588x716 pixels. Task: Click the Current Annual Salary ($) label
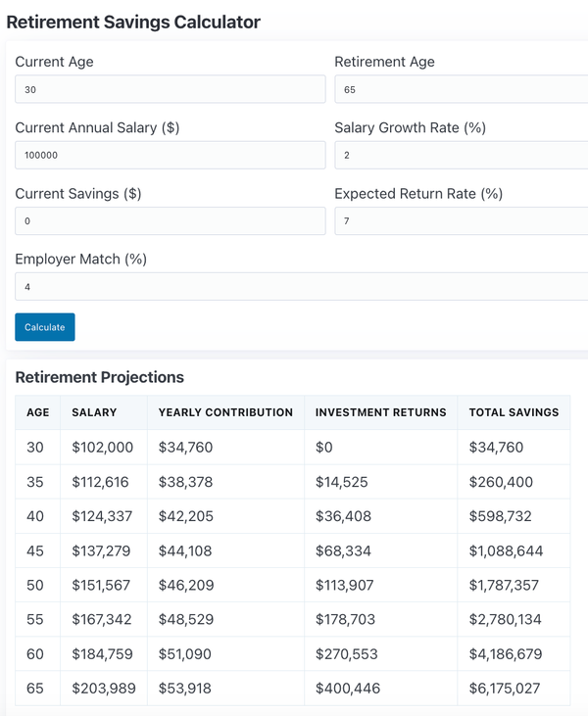click(x=97, y=127)
